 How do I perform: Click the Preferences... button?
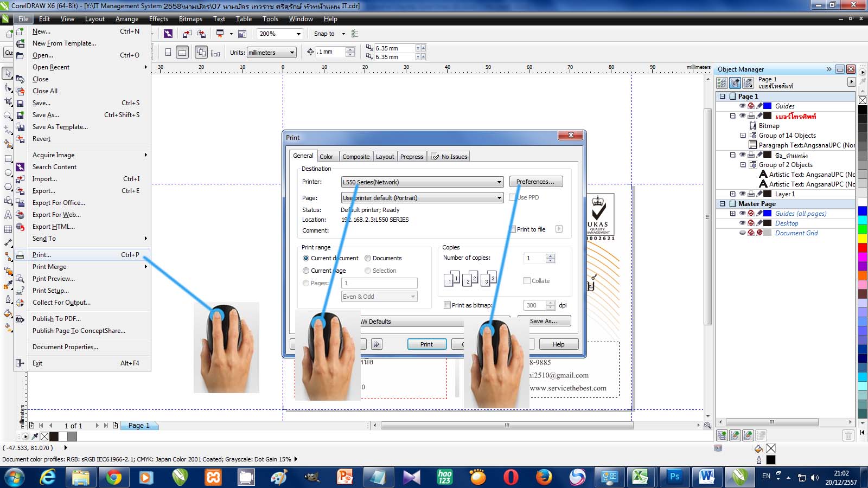coord(535,182)
